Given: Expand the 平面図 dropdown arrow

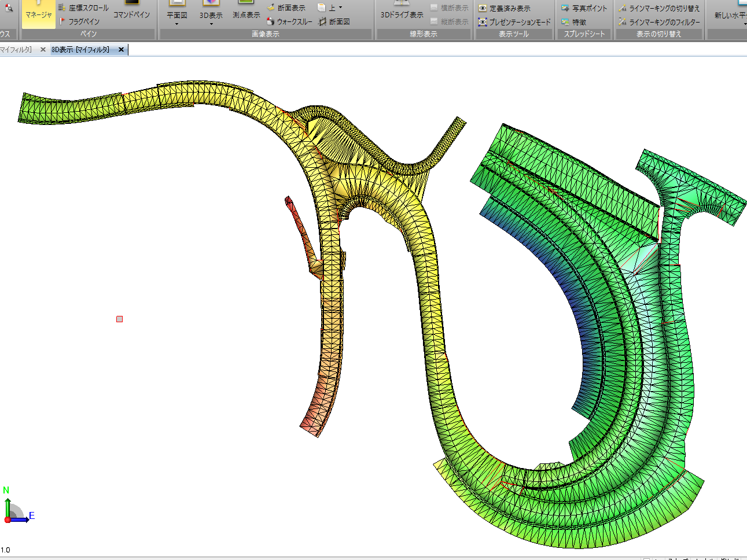Looking at the screenshot, I should [176, 24].
